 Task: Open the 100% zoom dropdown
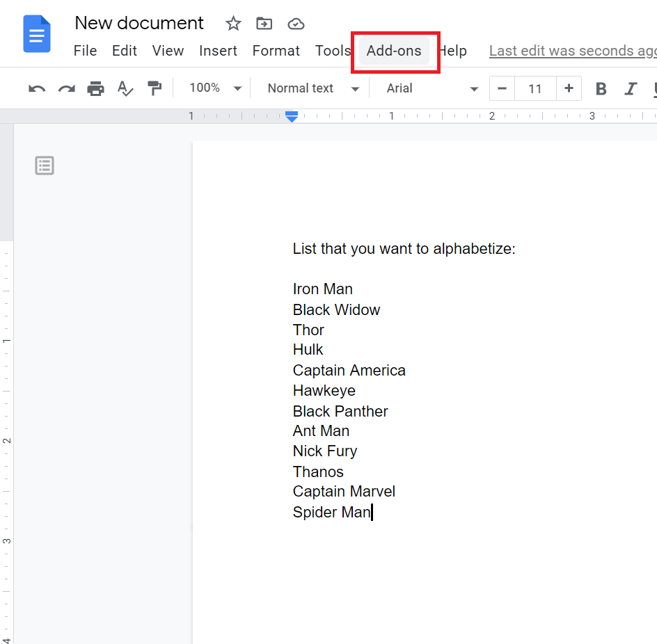click(215, 88)
